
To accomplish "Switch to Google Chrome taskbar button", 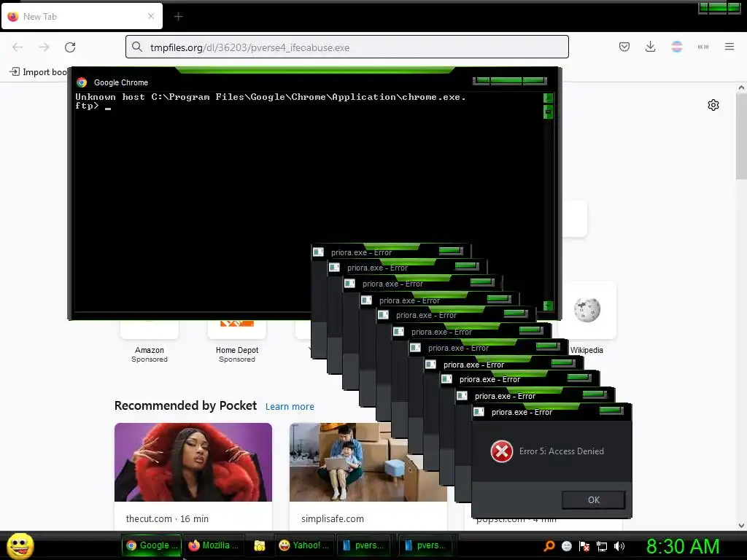I will tap(152, 545).
